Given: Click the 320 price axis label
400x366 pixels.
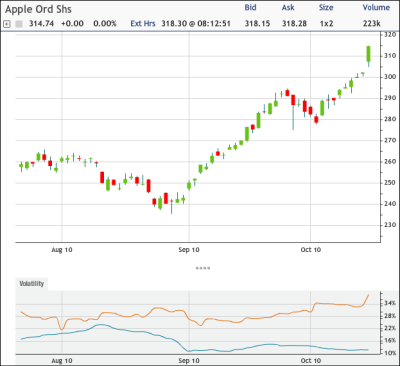Looking at the screenshot, I should tap(390, 35).
